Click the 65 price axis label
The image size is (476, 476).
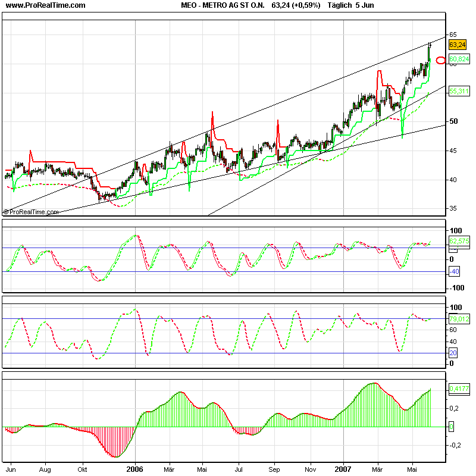pos(453,35)
